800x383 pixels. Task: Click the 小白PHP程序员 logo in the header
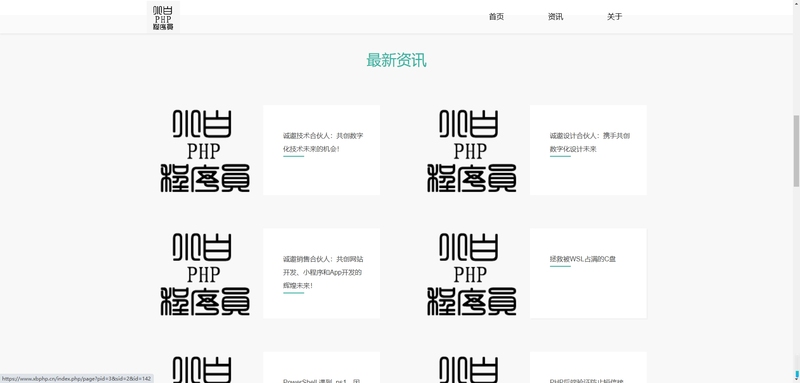(163, 17)
